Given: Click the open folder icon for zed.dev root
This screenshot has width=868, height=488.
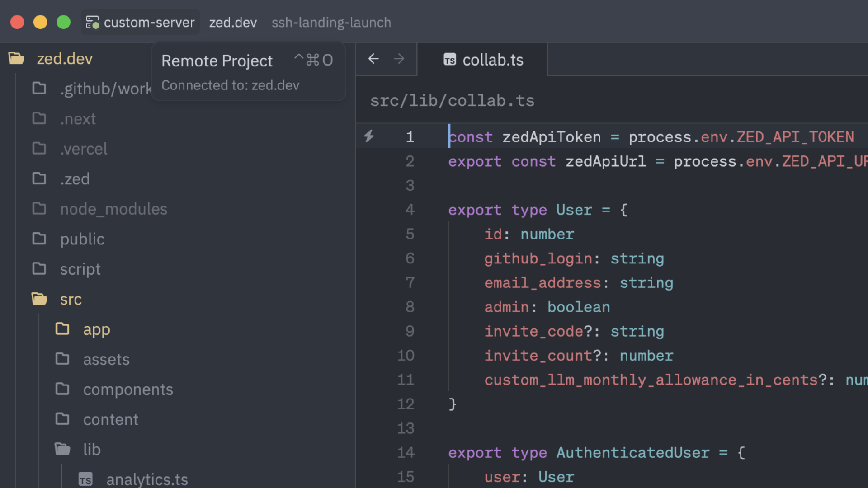Looking at the screenshot, I should 16,58.
